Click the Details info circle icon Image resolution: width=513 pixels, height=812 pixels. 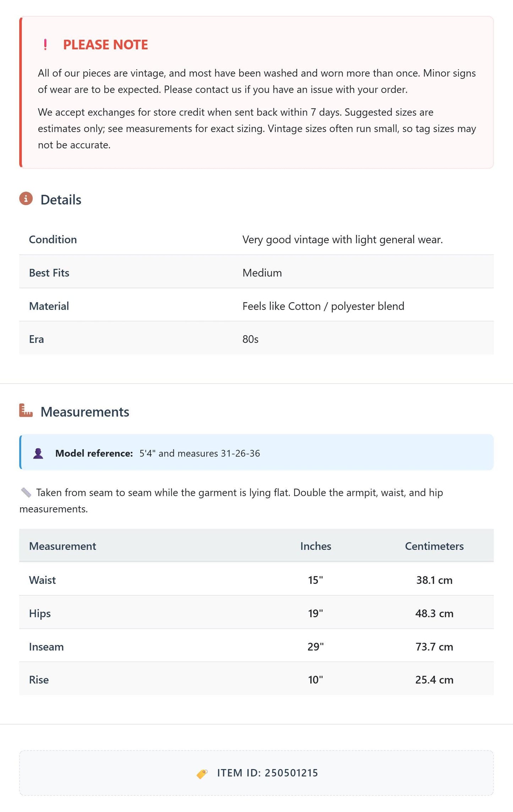point(26,199)
